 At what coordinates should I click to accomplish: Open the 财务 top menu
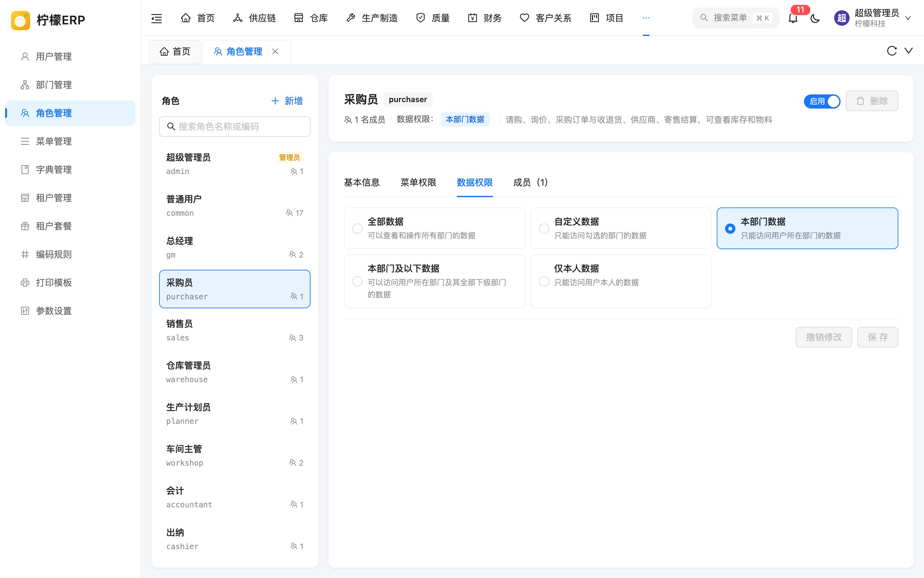point(484,18)
